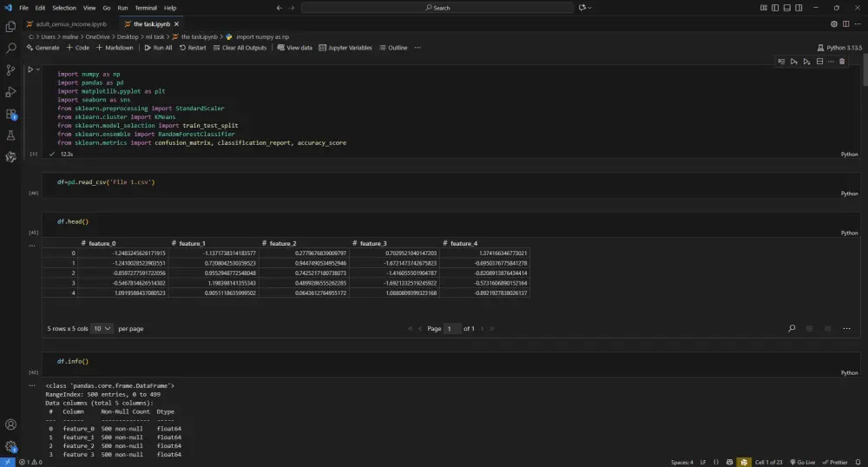Split the cell using toolbar icon
The width and height of the screenshot is (868, 467).
[819, 62]
